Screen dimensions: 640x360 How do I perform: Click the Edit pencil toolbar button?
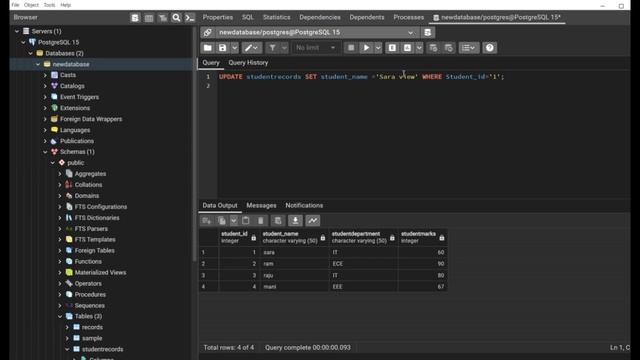[x=251, y=48]
